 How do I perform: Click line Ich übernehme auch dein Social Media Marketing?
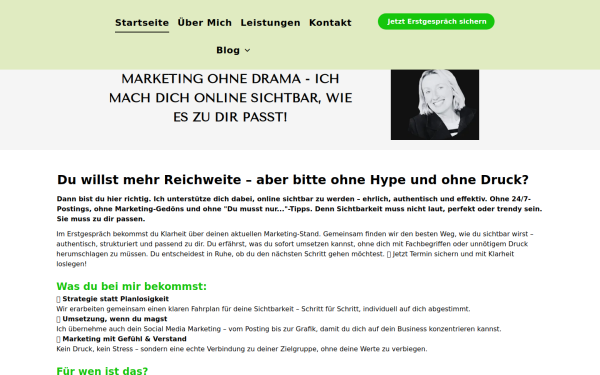click(279, 329)
